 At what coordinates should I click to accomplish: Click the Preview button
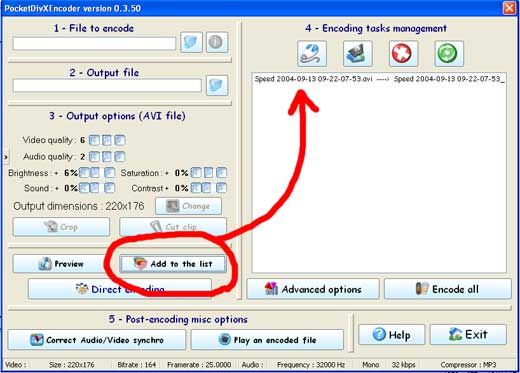(x=60, y=264)
